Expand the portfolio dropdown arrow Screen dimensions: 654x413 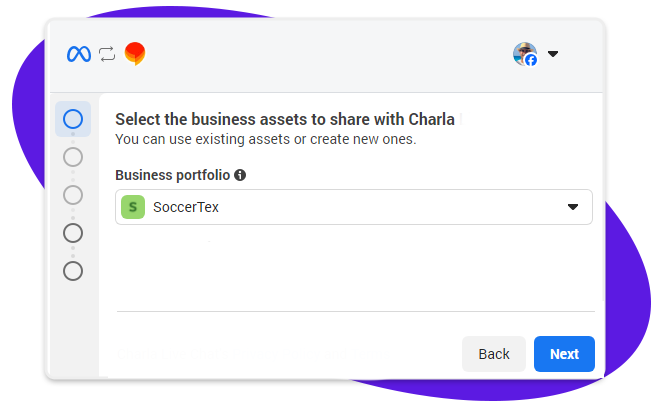coord(573,207)
